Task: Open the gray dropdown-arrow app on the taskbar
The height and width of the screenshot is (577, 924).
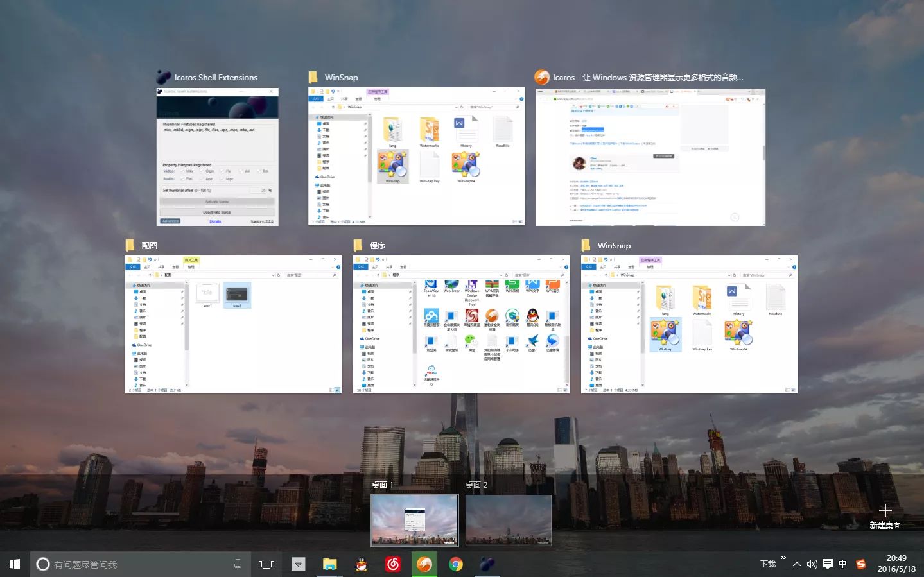Action: pos(299,564)
